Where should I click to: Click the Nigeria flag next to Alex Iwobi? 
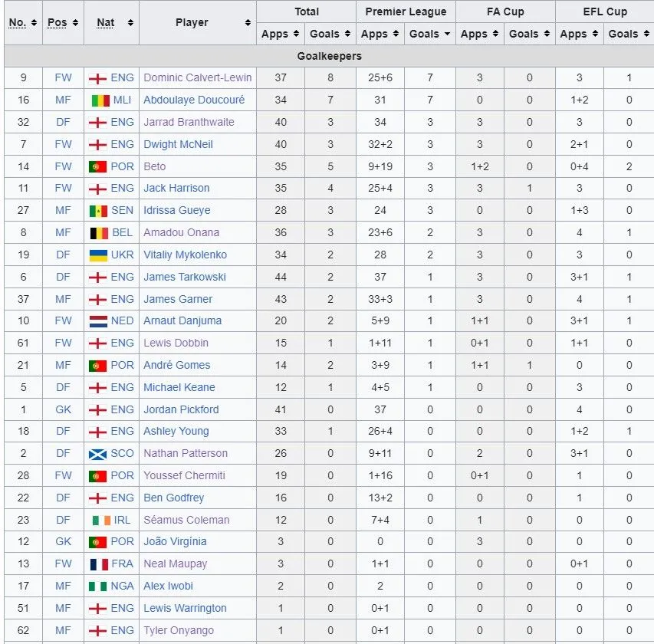[x=100, y=586]
